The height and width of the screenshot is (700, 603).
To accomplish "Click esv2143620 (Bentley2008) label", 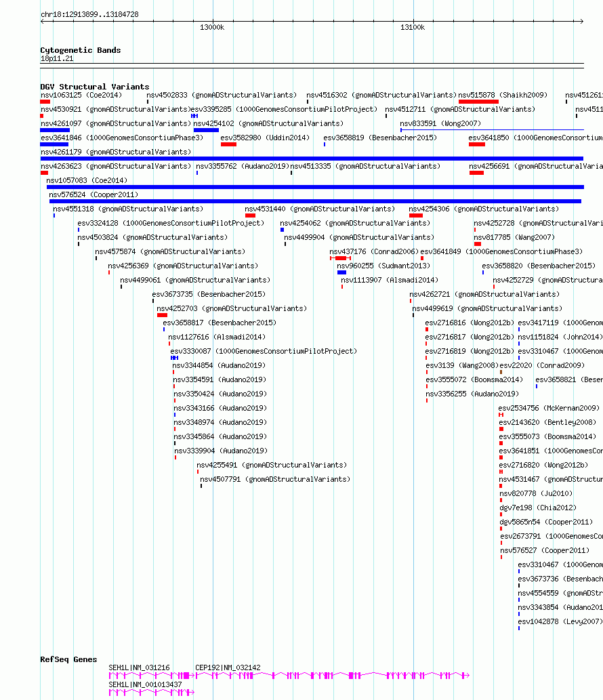I will [x=547, y=423].
